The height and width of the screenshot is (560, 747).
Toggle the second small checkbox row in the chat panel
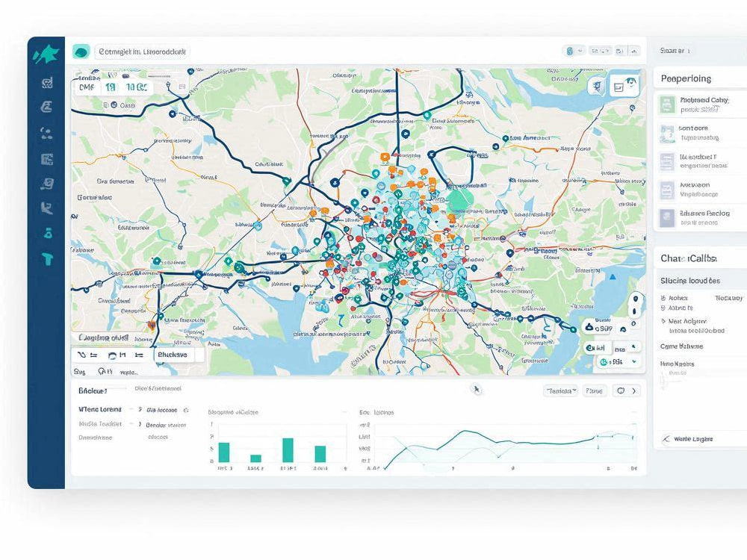click(677, 308)
